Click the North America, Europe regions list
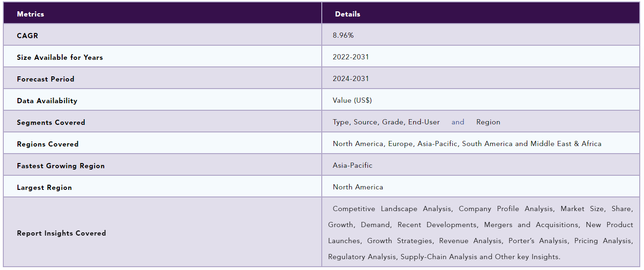The image size is (644, 270). click(467, 144)
